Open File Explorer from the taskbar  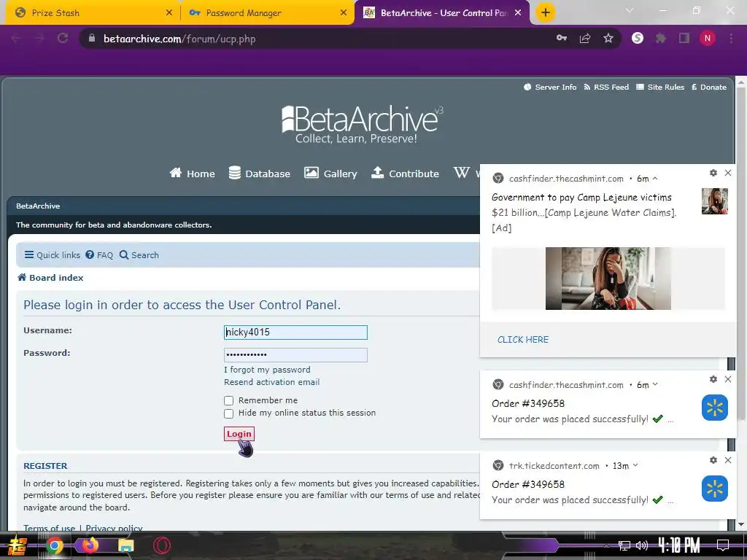click(125, 545)
